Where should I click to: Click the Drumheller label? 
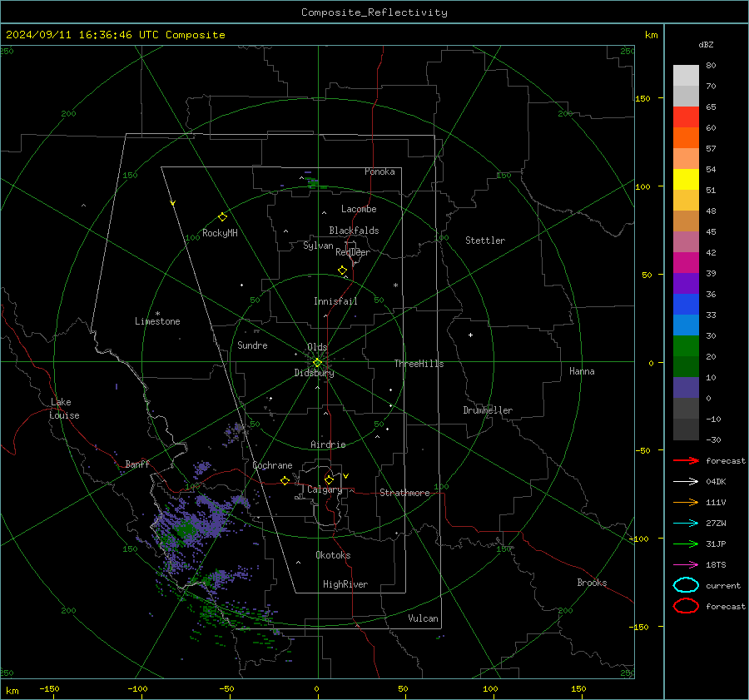(488, 410)
